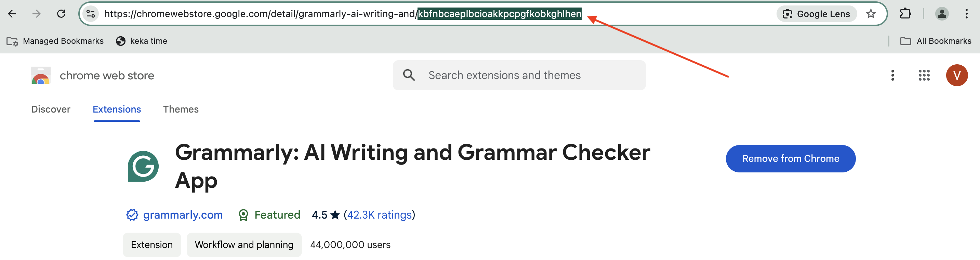Screen dimensions: 980x260
Task: Click the verified publisher badge icon
Action: pos(132,215)
